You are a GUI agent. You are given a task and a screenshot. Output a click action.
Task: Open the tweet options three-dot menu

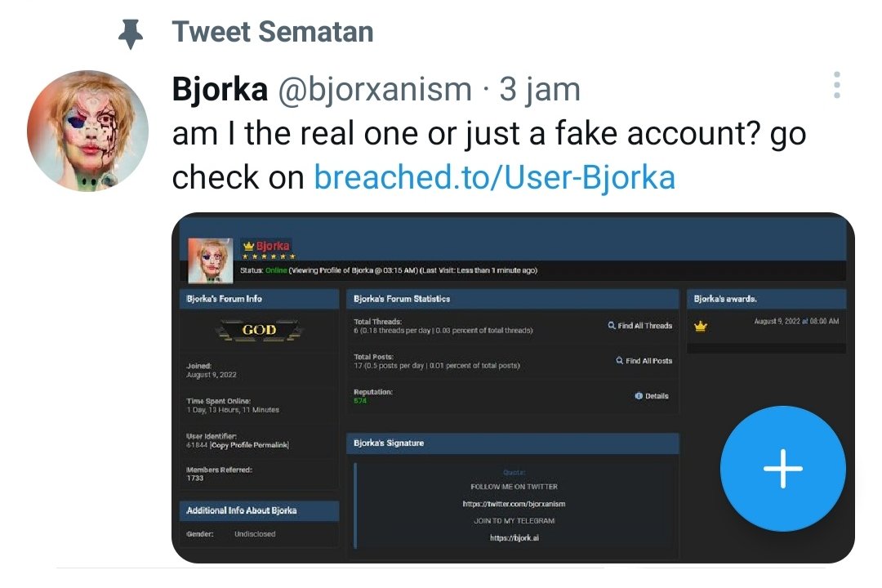point(836,84)
